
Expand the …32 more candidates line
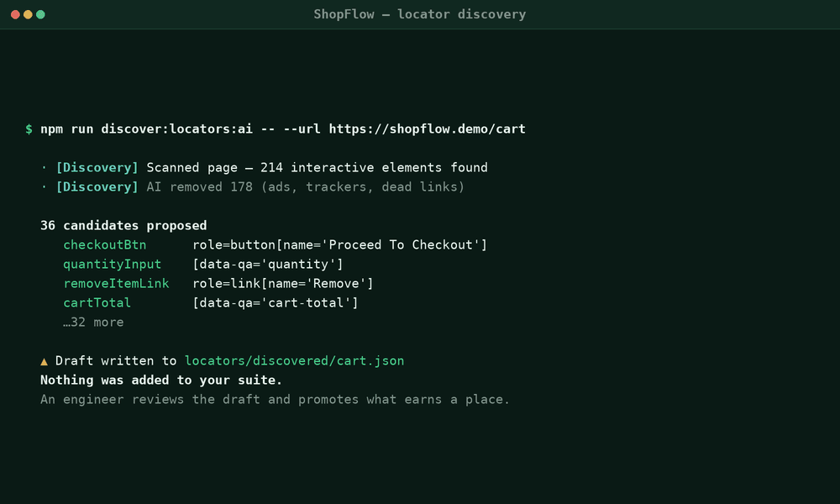coord(93,322)
